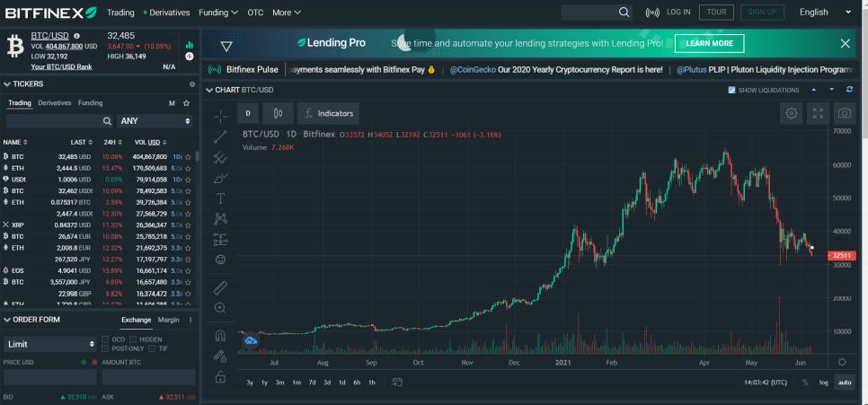
Task: Open the ANY currency filter dropdown
Action: [x=155, y=120]
